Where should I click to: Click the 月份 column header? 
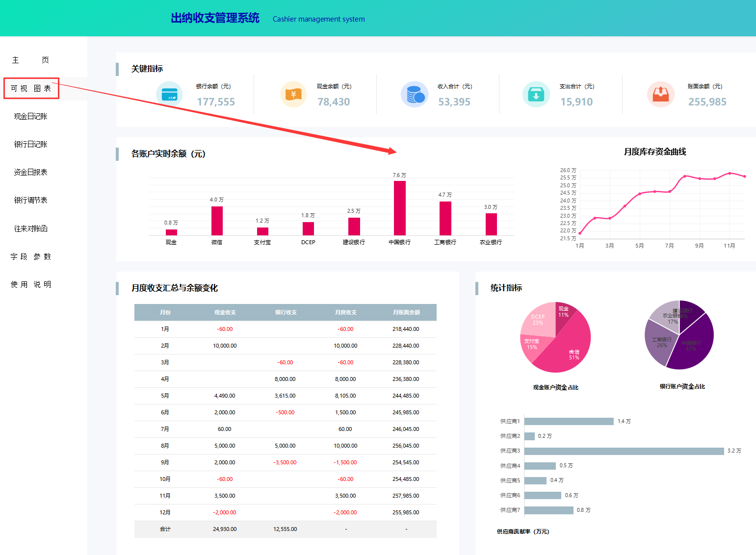[165, 312]
